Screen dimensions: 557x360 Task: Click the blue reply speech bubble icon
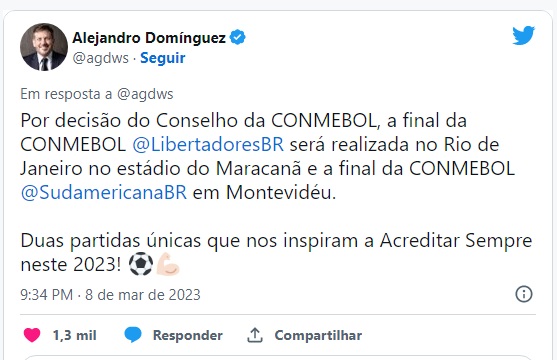(133, 335)
